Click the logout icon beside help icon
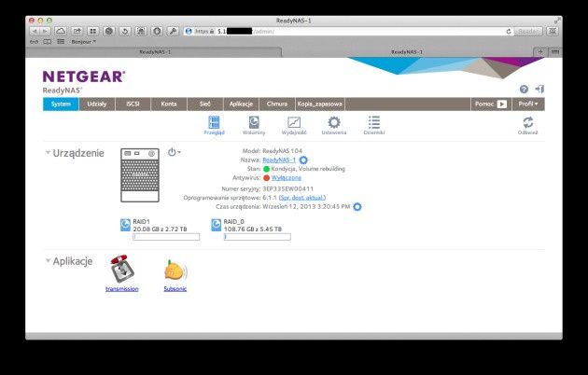588x375 pixels. 539,90
